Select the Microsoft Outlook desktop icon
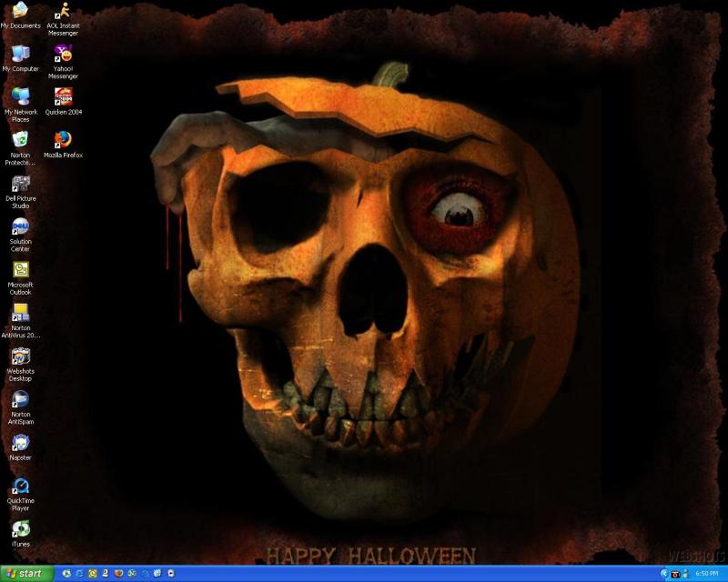This screenshot has width=728, height=582. tap(20, 270)
